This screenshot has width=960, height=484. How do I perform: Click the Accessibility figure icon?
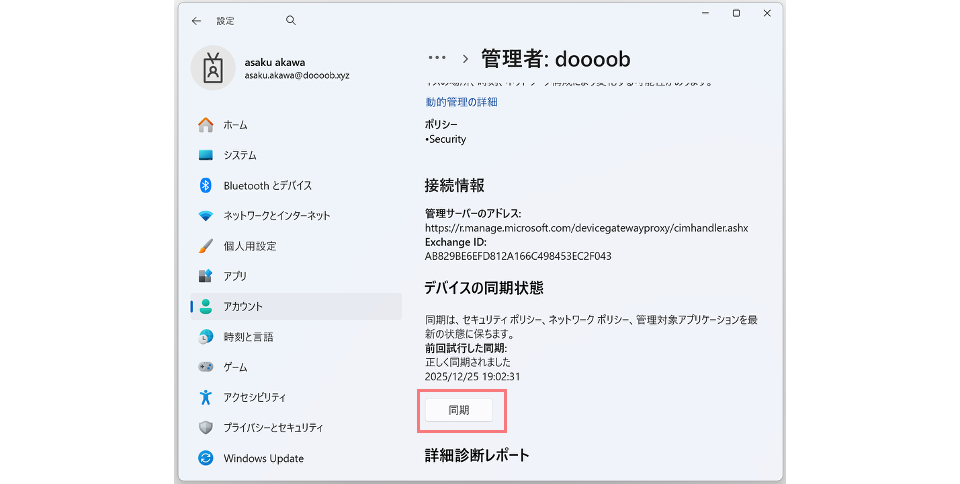point(206,397)
